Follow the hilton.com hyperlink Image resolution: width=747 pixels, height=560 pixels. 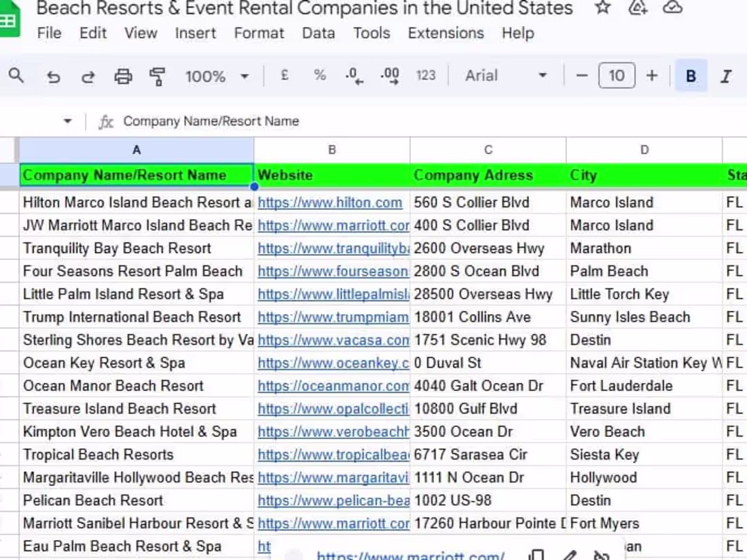point(331,202)
